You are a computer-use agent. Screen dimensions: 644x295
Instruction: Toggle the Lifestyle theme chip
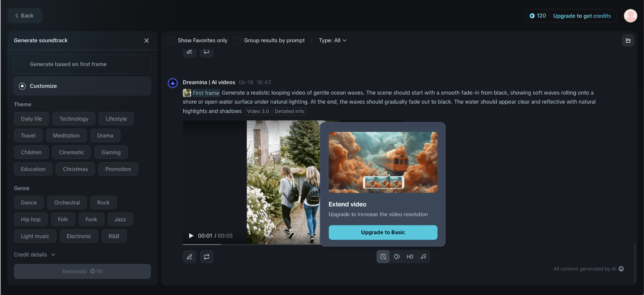tap(116, 119)
